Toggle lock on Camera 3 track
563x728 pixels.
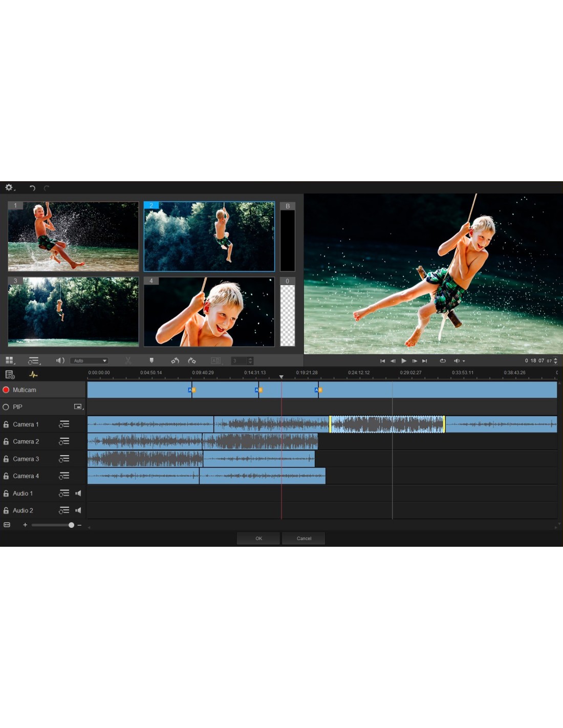(6, 459)
